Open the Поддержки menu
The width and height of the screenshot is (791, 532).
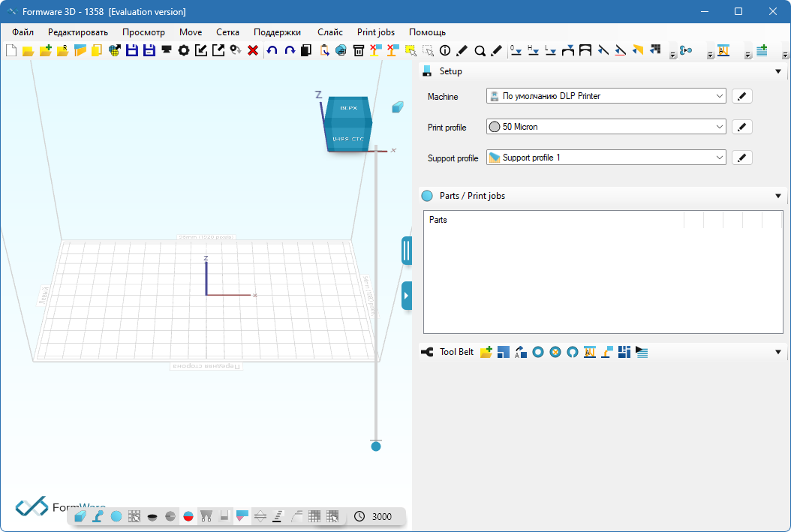click(277, 32)
